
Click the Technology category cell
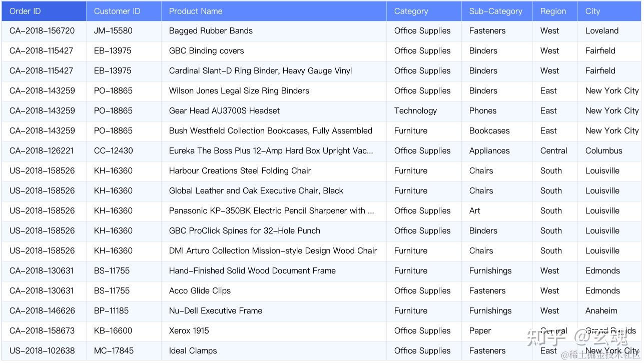415,111
